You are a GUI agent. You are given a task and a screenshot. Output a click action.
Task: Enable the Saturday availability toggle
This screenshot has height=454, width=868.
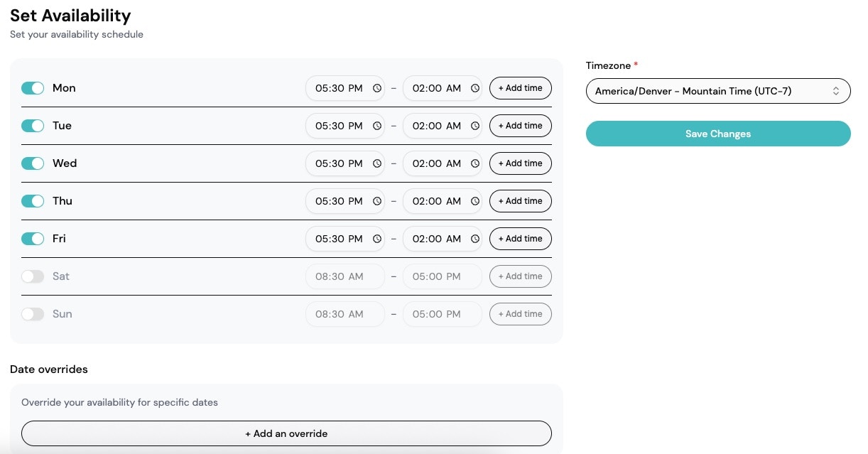coord(33,276)
